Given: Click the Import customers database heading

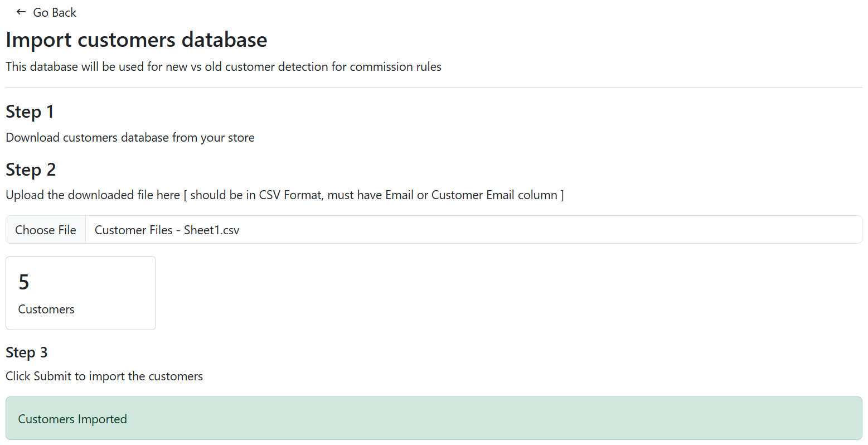Looking at the screenshot, I should pos(137,40).
